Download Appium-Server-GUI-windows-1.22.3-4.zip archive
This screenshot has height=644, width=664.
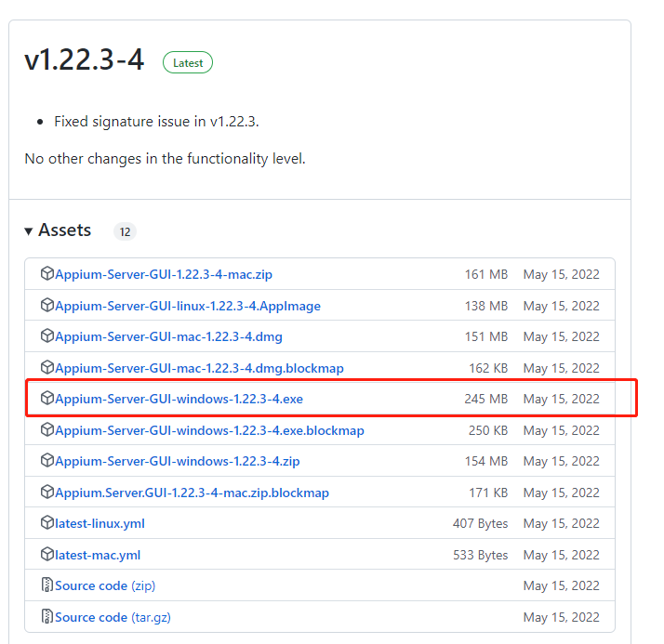tap(177, 461)
